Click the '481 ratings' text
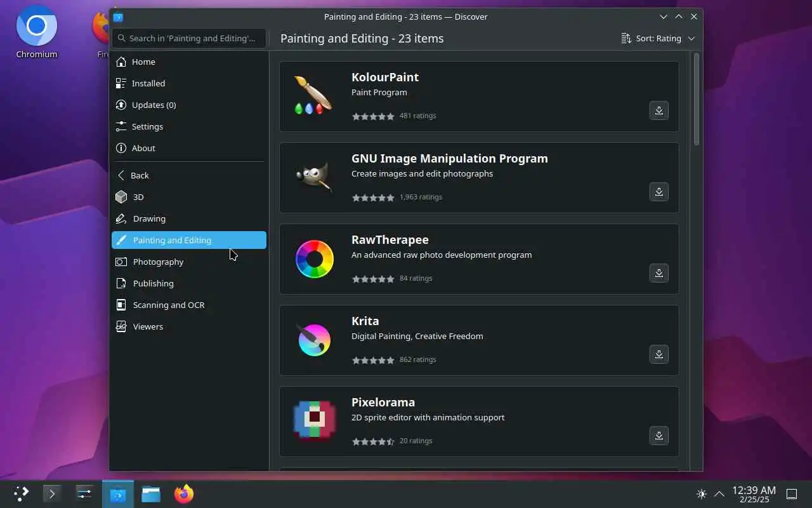Screen dimensions: 812x508 [417, 116]
